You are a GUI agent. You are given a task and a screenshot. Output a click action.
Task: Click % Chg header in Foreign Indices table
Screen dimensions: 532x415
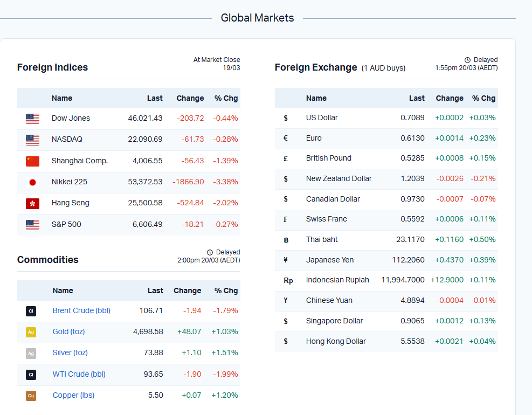(226, 98)
